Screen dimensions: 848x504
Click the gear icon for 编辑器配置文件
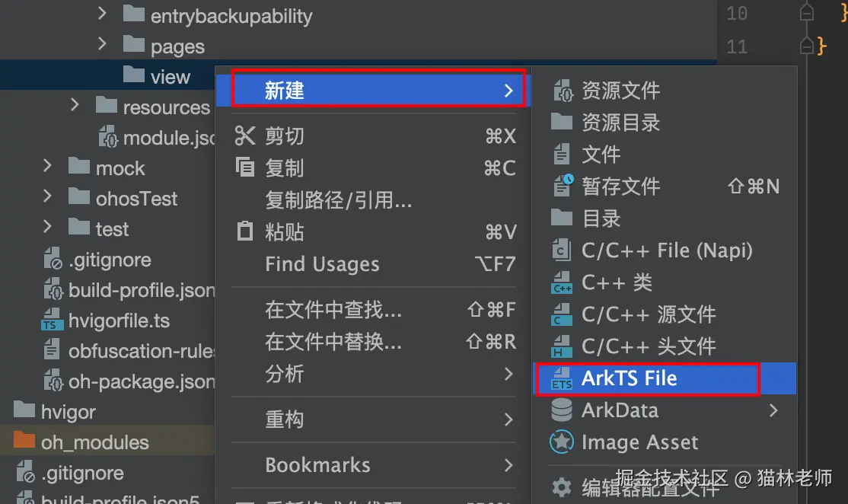(561, 487)
